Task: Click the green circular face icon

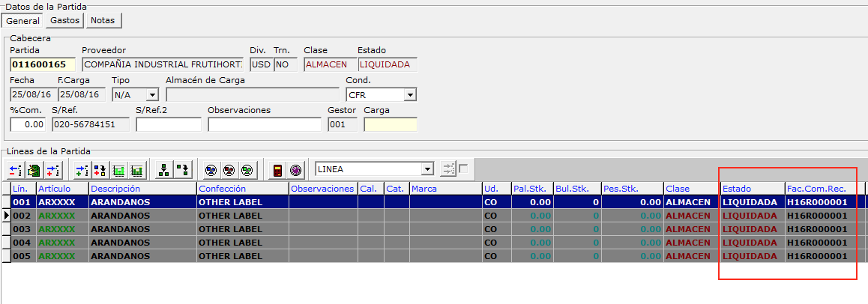Action: (248, 169)
